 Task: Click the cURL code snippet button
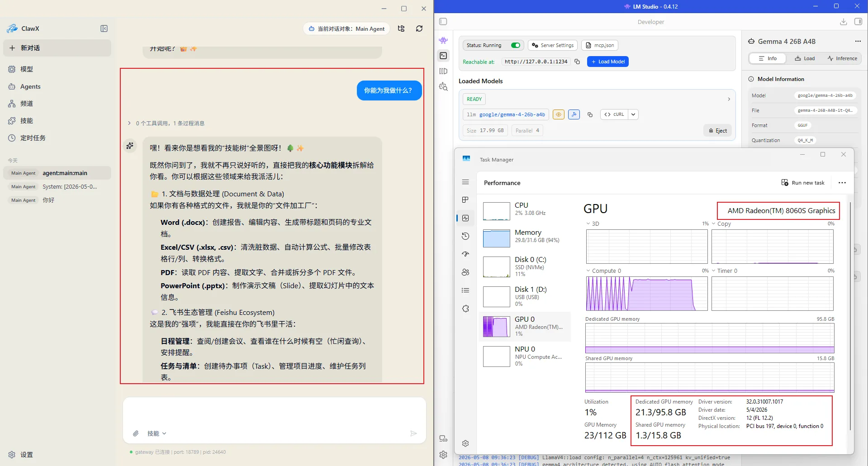pos(614,114)
